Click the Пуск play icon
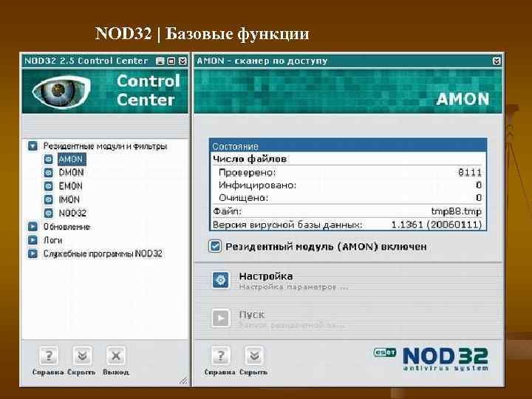The image size is (532, 399). pos(220,318)
